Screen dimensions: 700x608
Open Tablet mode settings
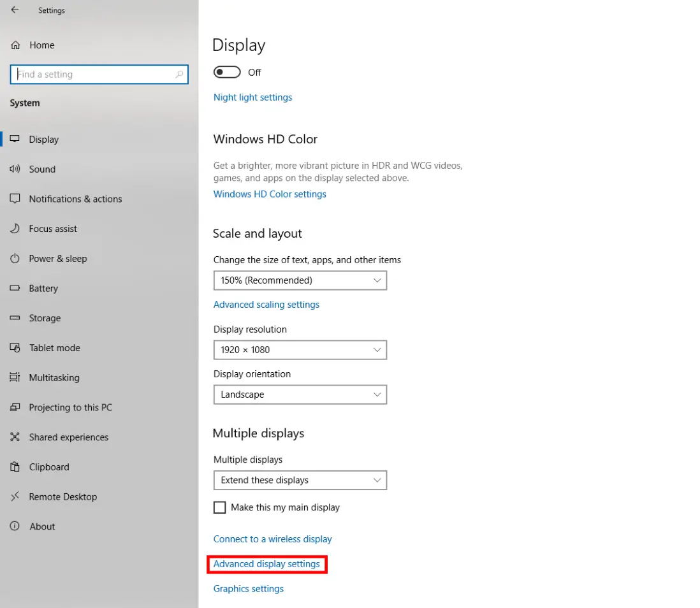[x=16, y=348]
